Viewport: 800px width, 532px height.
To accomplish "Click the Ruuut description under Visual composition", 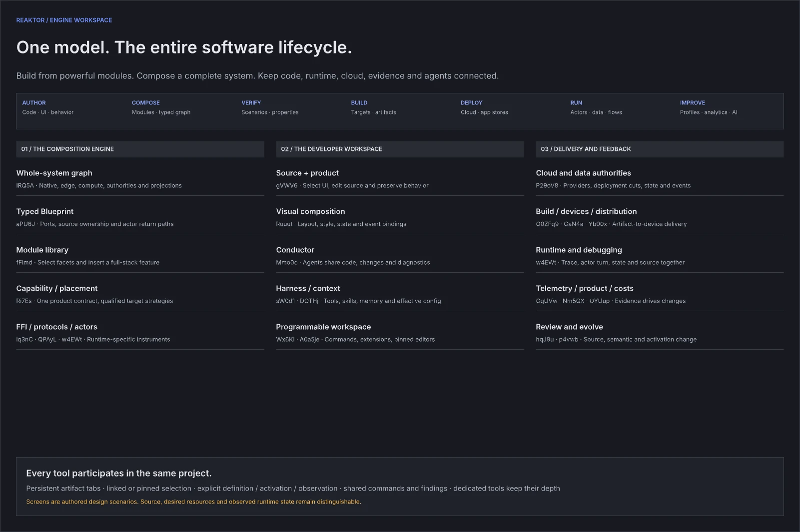I will pos(341,224).
